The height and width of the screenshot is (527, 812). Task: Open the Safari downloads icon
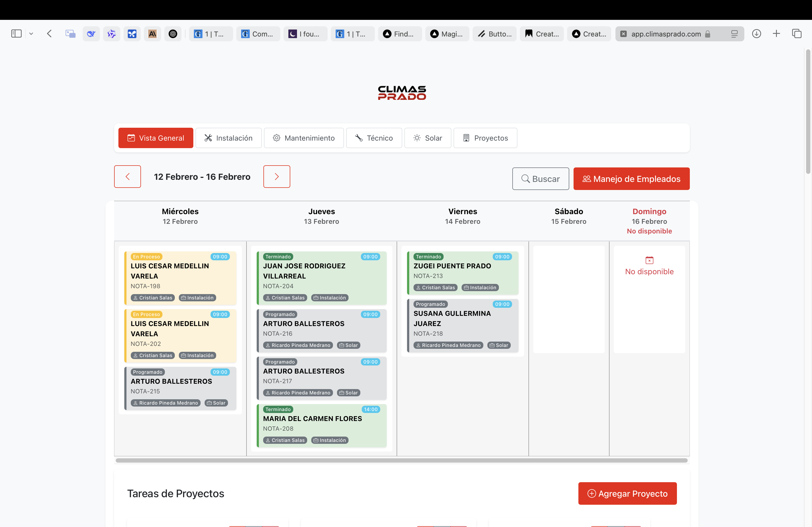[x=756, y=34]
